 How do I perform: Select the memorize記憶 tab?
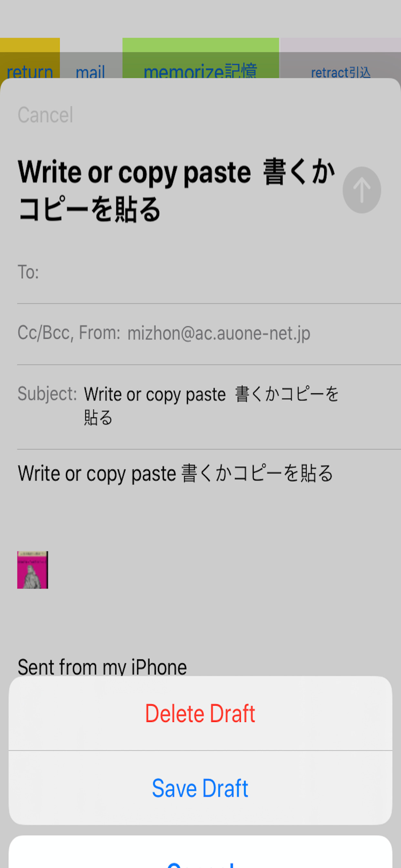click(x=200, y=71)
